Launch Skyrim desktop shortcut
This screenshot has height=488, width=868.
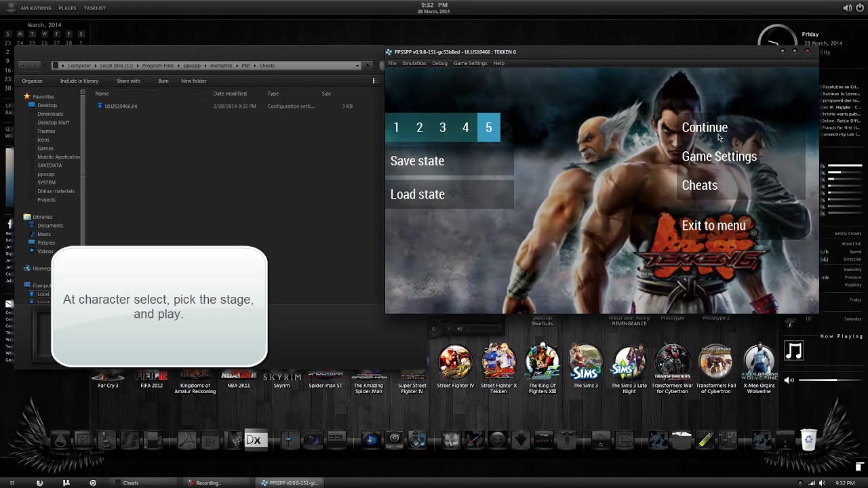[x=281, y=378]
